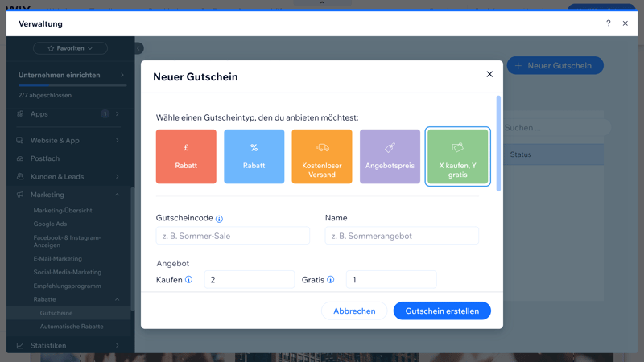Screen dimensions: 644x362
Task: Select the % percentage Rabatt tile
Action: (x=254, y=156)
